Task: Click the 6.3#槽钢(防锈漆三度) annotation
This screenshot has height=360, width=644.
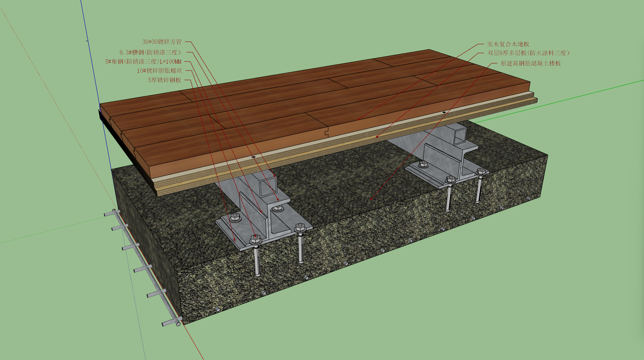Action: (150, 52)
